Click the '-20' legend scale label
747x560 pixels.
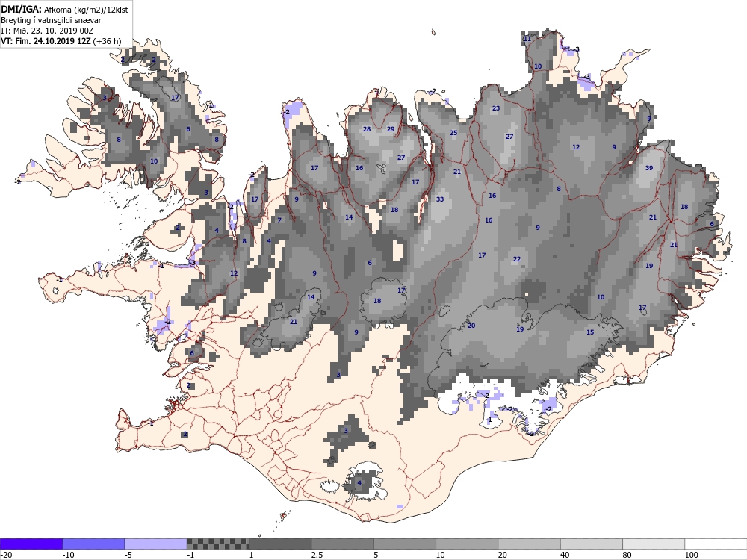6,555
